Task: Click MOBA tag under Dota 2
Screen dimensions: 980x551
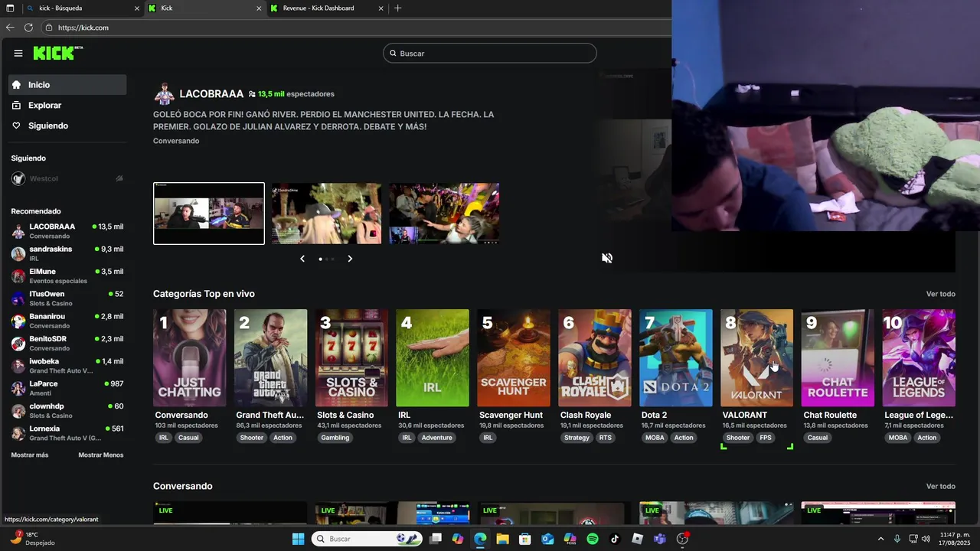Action: tap(655, 438)
